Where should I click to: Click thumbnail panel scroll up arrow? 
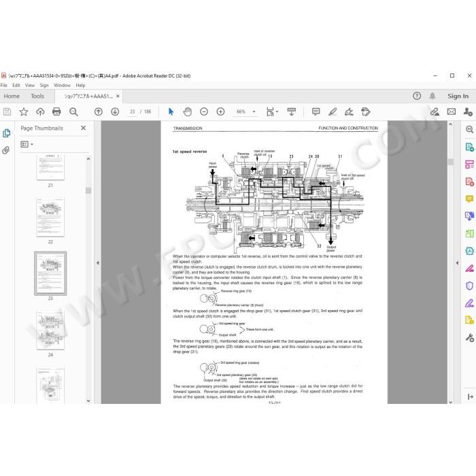tap(88, 158)
